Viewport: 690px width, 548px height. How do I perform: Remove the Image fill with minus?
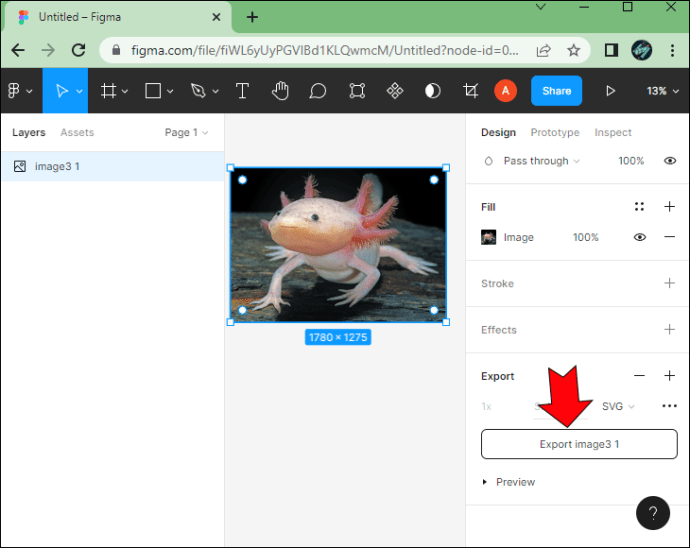click(x=669, y=237)
